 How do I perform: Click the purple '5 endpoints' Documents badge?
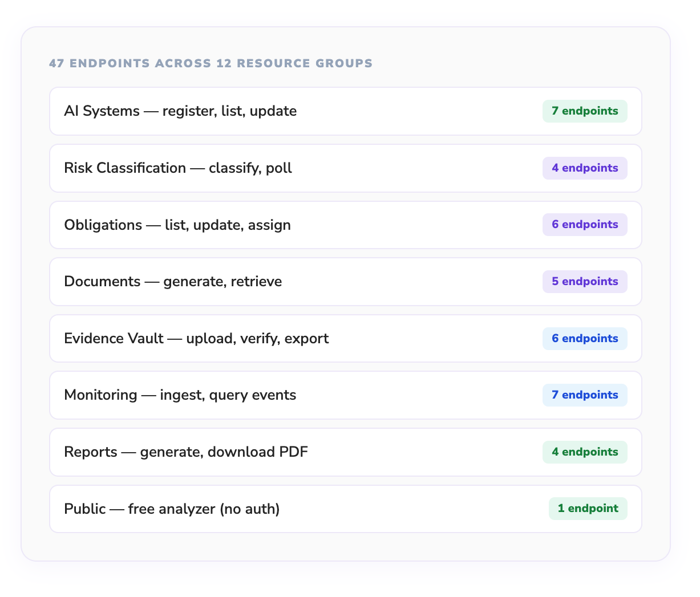(x=584, y=282)
